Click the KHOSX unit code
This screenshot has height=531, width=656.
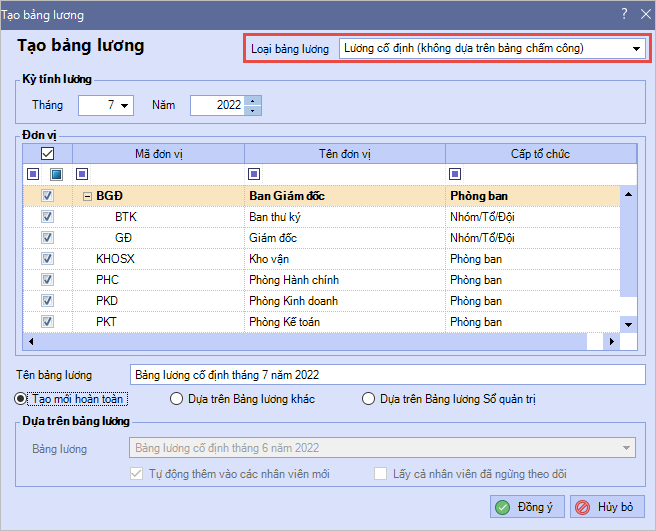coord(115,259)
